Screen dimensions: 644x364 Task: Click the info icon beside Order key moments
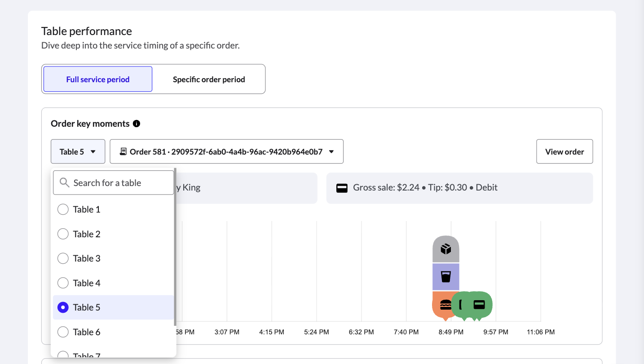click(x=137, y=124)
